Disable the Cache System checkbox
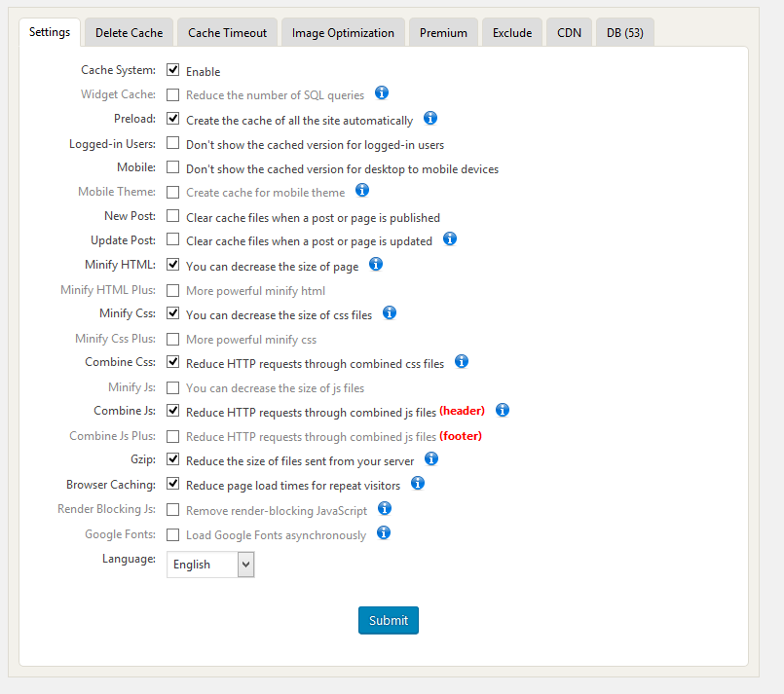784x694 pixels. click(x=173, y=70)
